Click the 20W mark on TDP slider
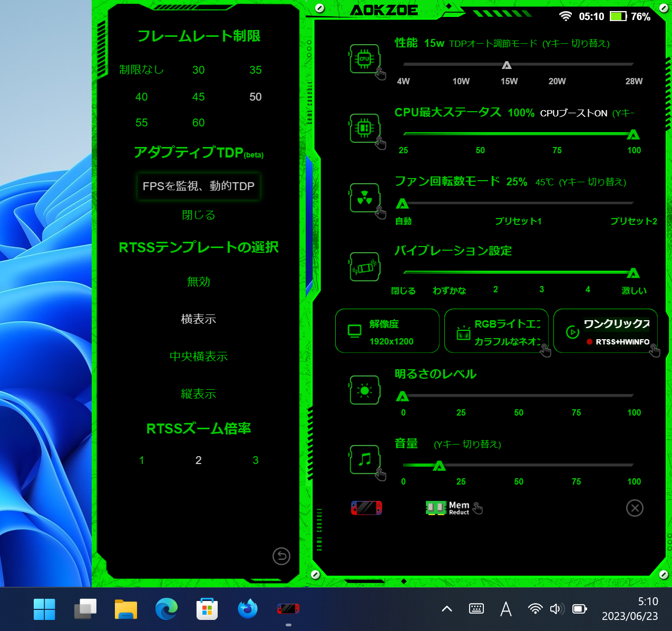 point(557,81)
